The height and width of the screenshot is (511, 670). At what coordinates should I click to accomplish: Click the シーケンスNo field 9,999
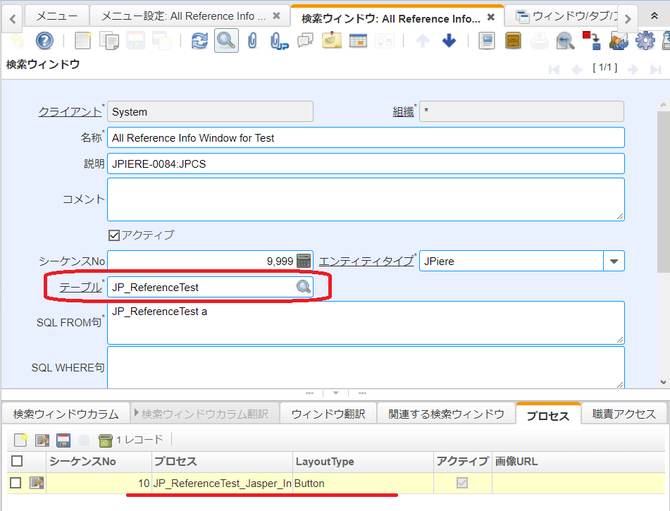coord(202,261)
